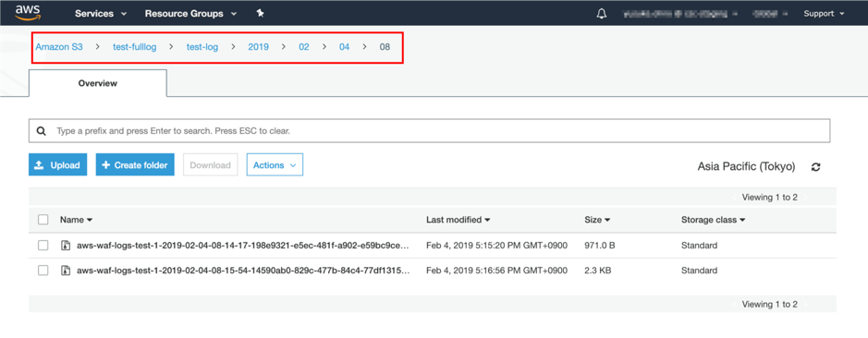Click file icon of the 08-15-54 log
Viewport: 868px width, 338px height.
pos(66,271)
